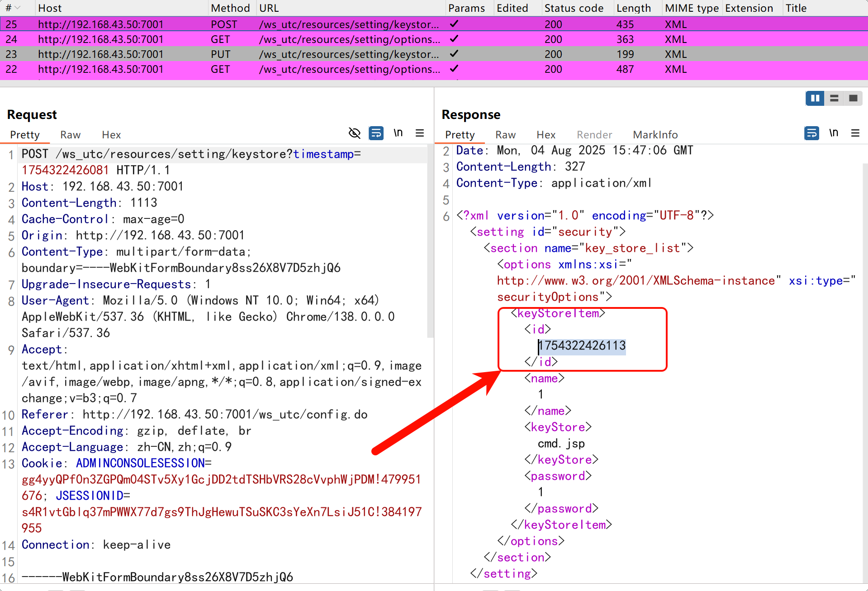Switch to top-bottom stacked layout icon
Viewport: 868px width, 591px height.
[x=834, y=98]
